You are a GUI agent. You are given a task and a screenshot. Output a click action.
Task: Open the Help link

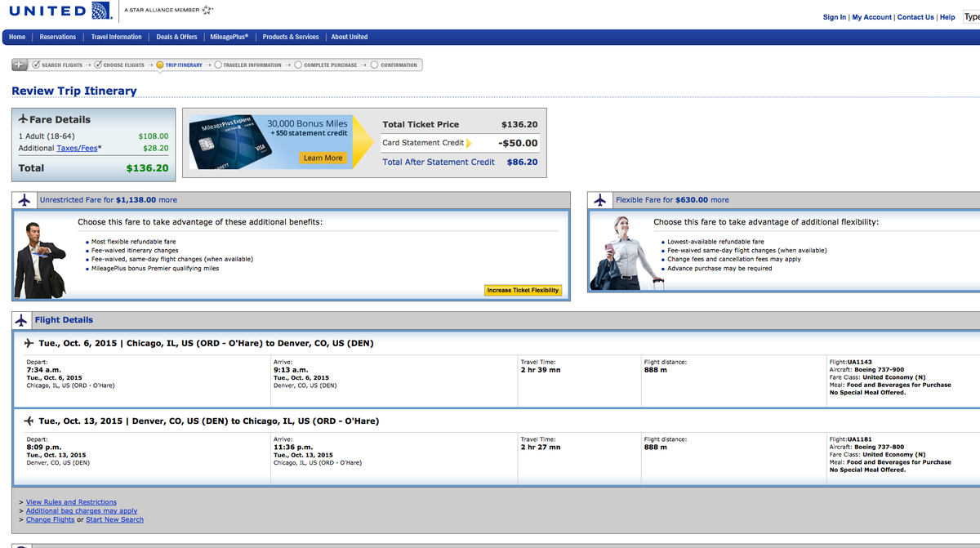947,17
